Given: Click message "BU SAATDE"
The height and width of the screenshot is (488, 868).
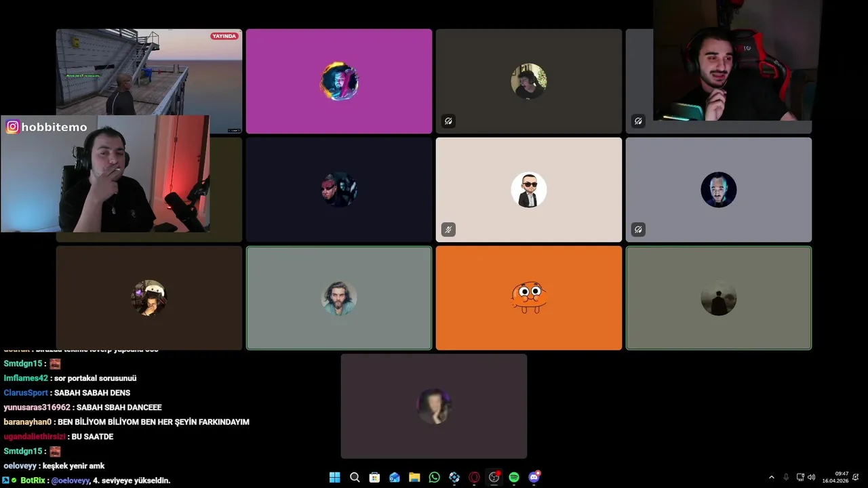Looking at the screenshot, I should pos(93,436).
